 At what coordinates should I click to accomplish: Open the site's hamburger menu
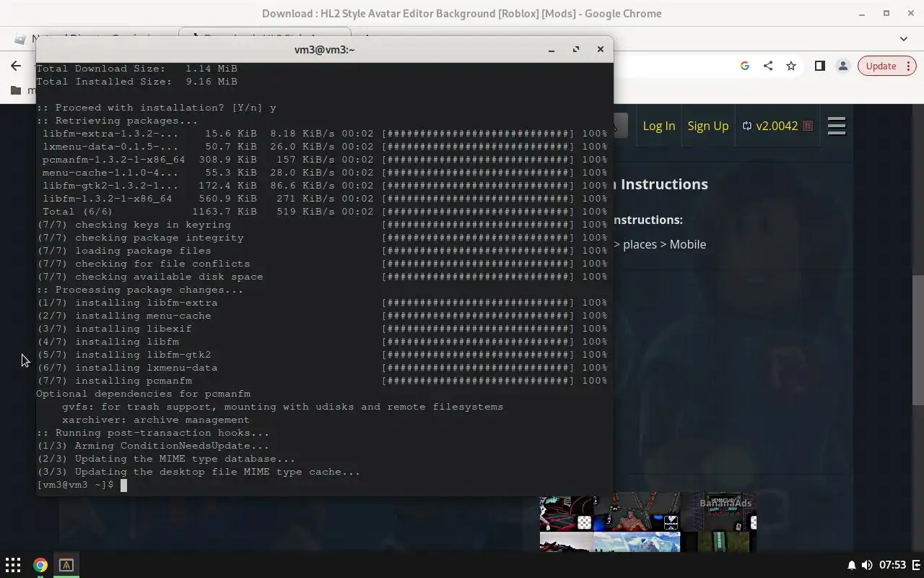click(837, 126)
